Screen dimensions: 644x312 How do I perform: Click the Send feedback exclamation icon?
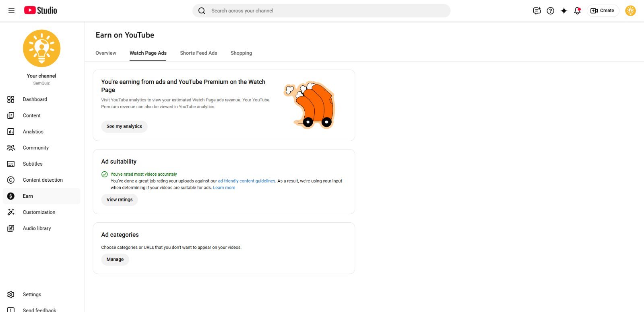click(x=11, y=310)
